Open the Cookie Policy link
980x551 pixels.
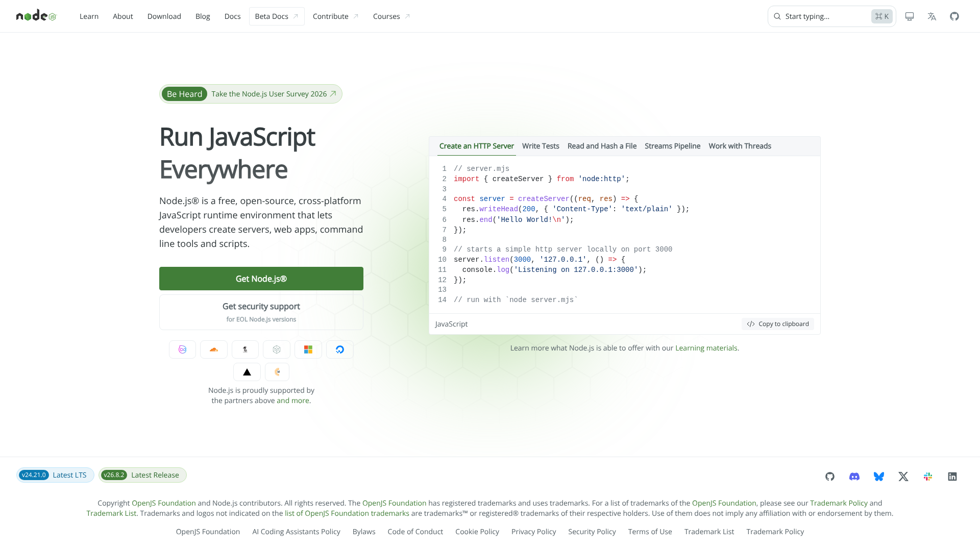[x=477, y=532]
